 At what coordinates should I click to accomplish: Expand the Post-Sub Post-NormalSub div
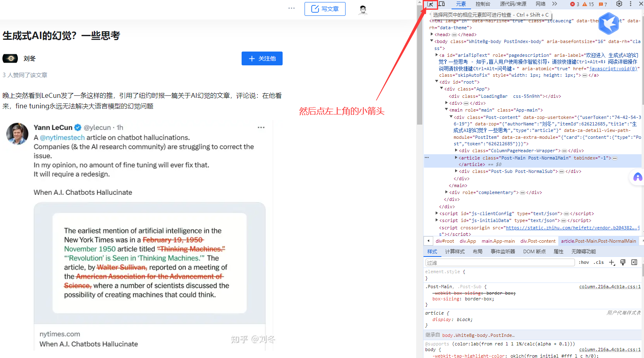click(456, 171)
